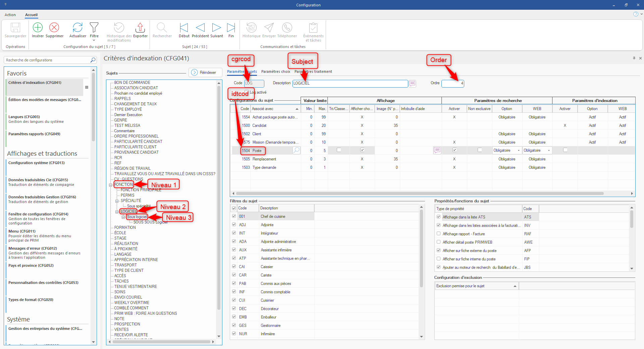The image size is (644, 349).
Task: Refresh using the Actualiser icon
Action: point(77,28)
